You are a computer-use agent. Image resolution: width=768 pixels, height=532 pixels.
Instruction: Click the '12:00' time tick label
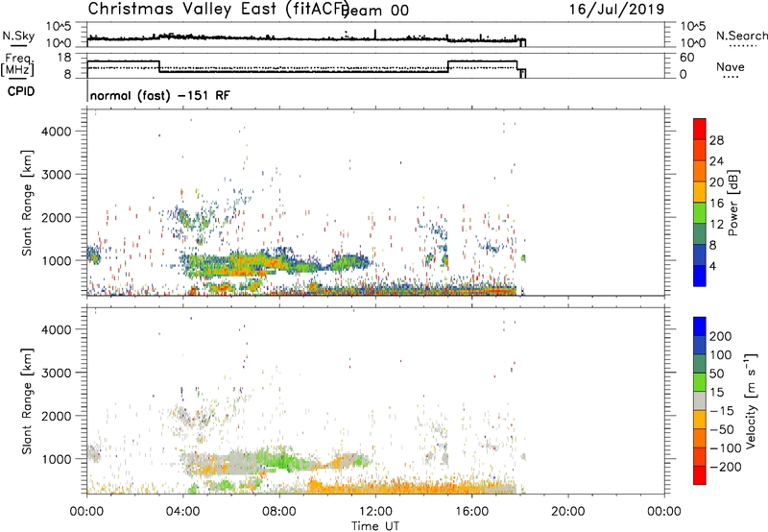[375, 512]
